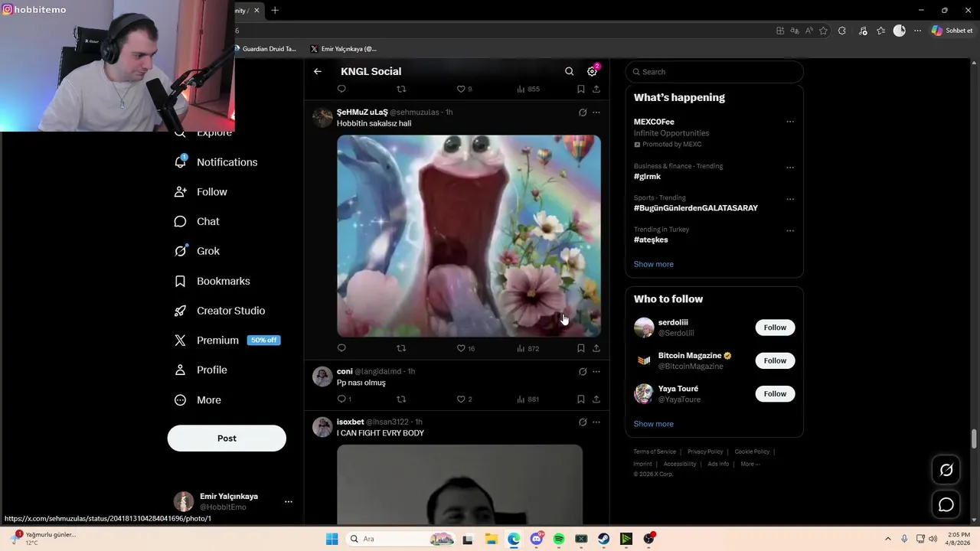The width and height of the screenshot is (980, 551).
Task: Like the top post with 9 likes
Action: [x=465, y=89]
